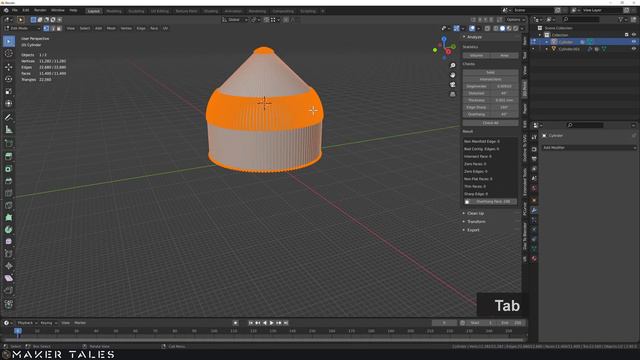The image size is (640, 360).
Task: Enable face select mode
Action: [59, 28]
